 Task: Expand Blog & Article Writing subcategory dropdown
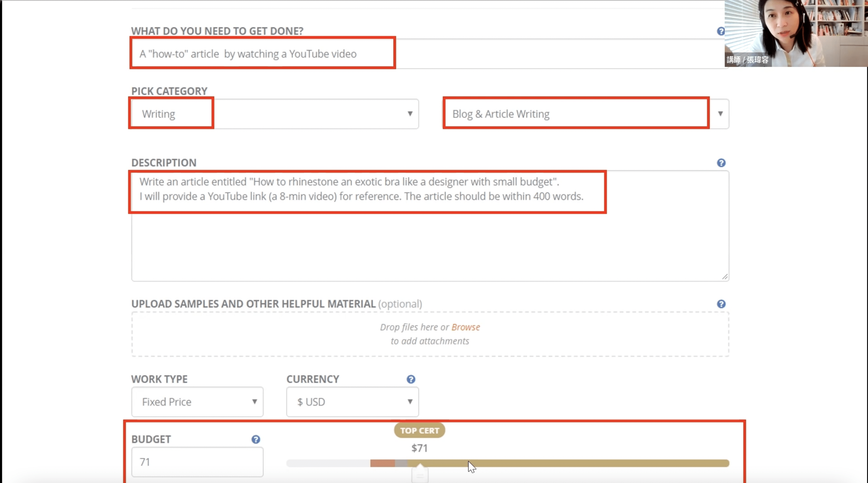click(585, 114)
